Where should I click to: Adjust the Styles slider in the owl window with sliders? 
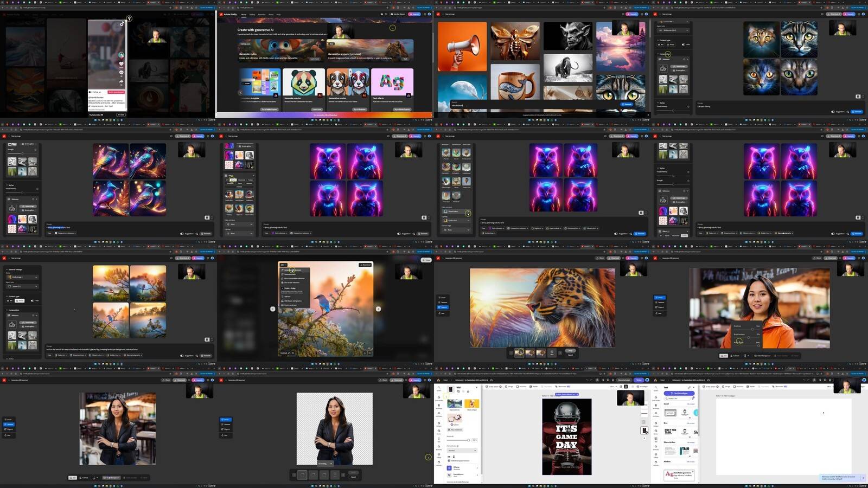(x=673, y=176)
